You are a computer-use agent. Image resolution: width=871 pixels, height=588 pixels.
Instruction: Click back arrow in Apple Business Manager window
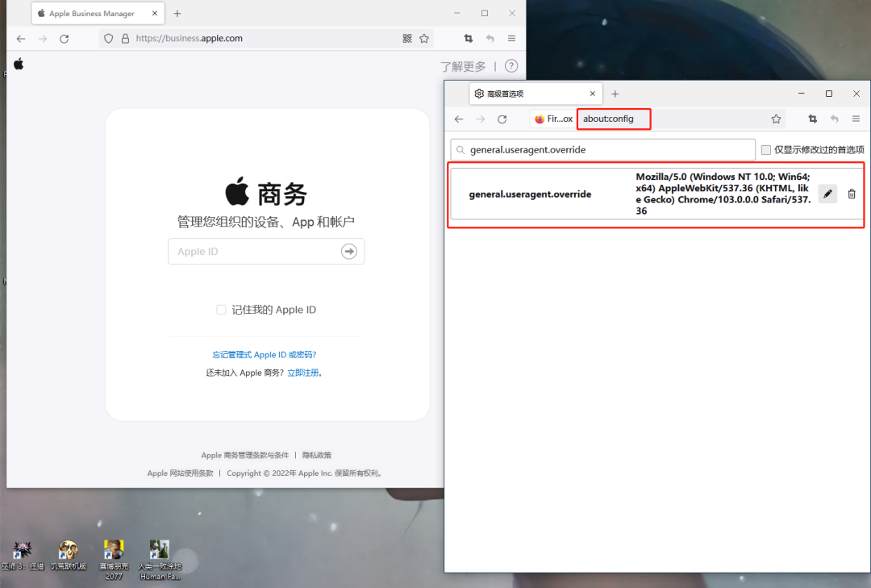(x=21, y=39)
